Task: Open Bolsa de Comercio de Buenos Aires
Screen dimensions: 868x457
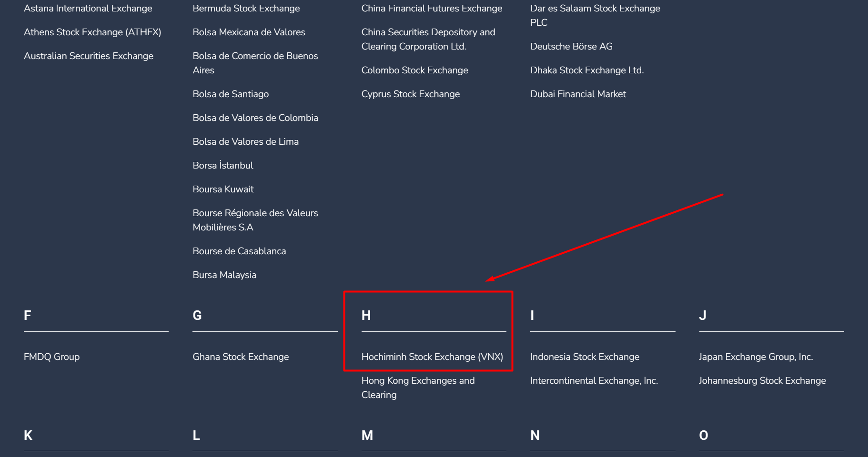Action: (255, 63)
